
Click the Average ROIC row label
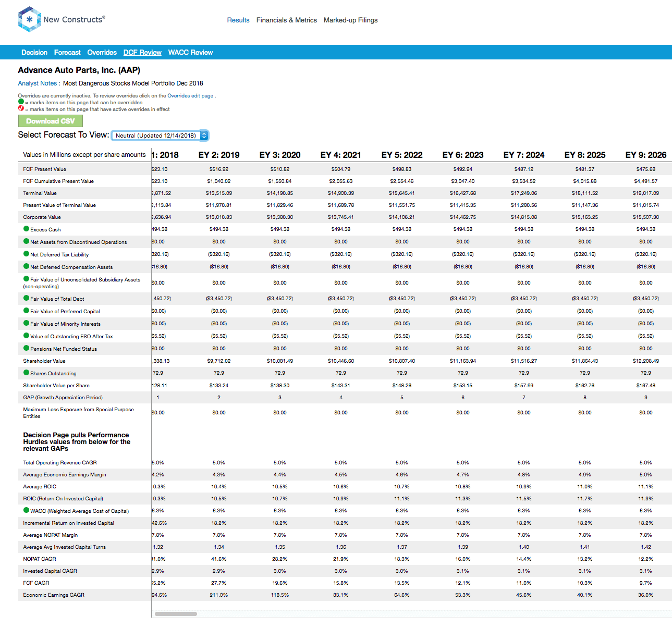pos(40,487)
